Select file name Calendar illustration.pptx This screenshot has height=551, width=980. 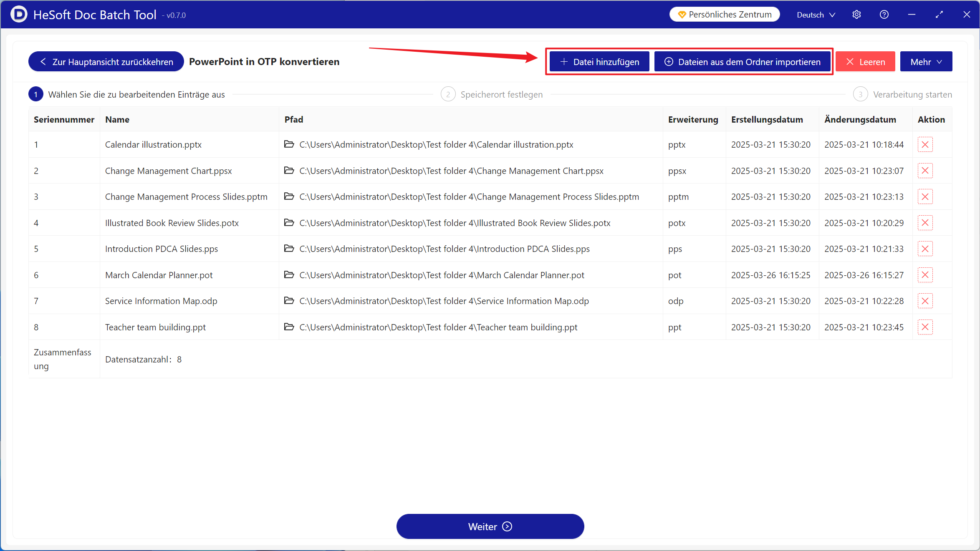coord(153,145)
